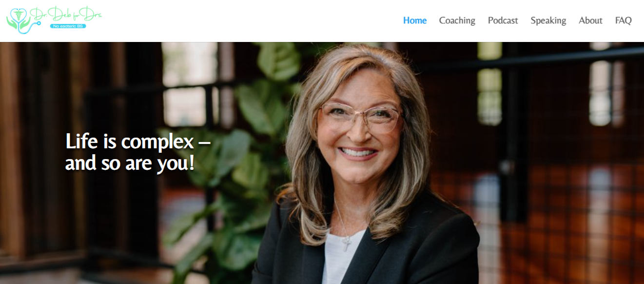Open the Coaching page

point(457,20)
